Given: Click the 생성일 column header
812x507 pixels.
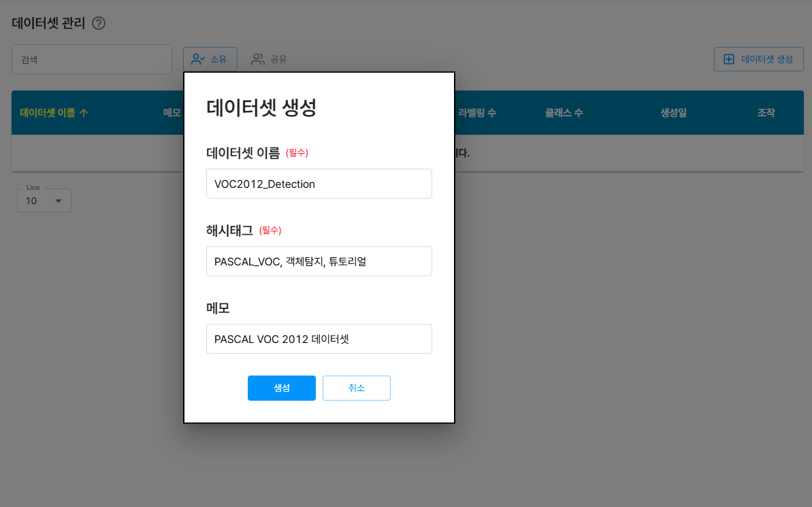Looking at the screenshot, I should [x=673, y=112].
